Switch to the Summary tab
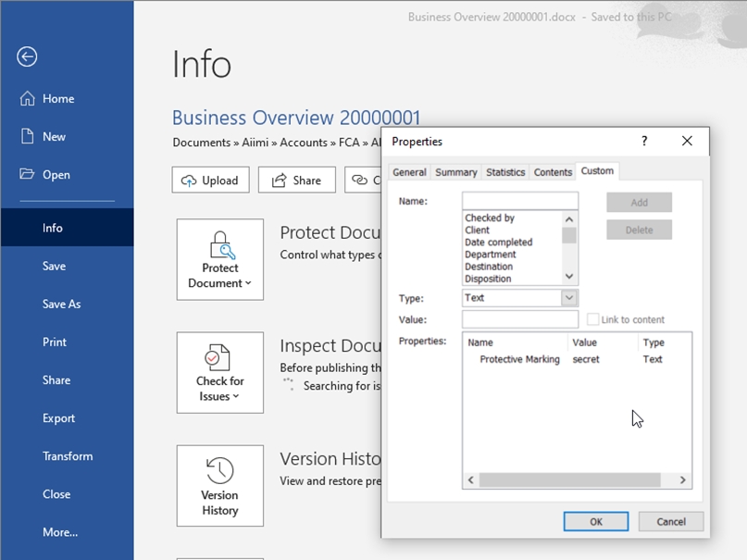747x560 pixels. pos(455,172)
